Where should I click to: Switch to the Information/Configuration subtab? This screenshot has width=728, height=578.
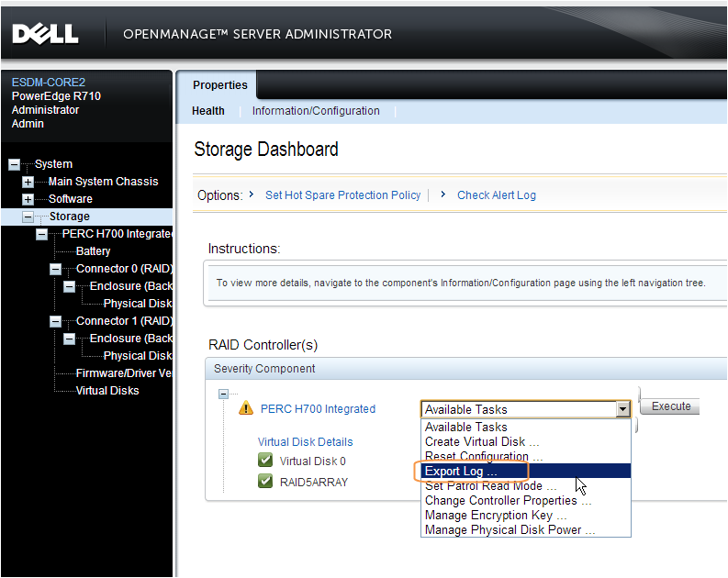click(x=316, y=111)
